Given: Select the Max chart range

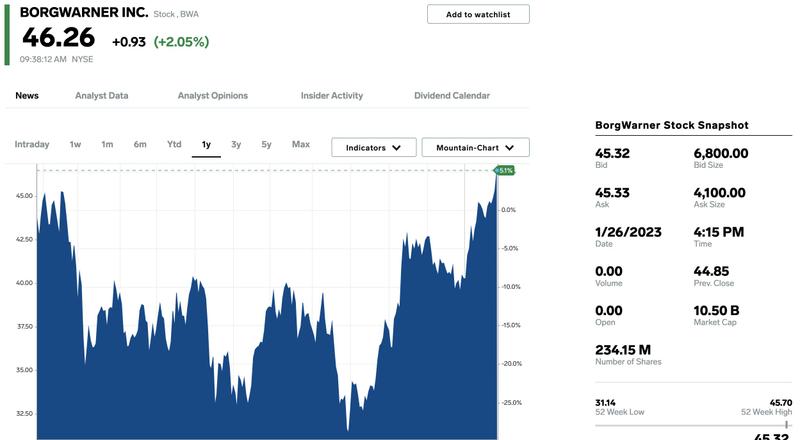Looking at the screenshot, I should click(301, 144).
